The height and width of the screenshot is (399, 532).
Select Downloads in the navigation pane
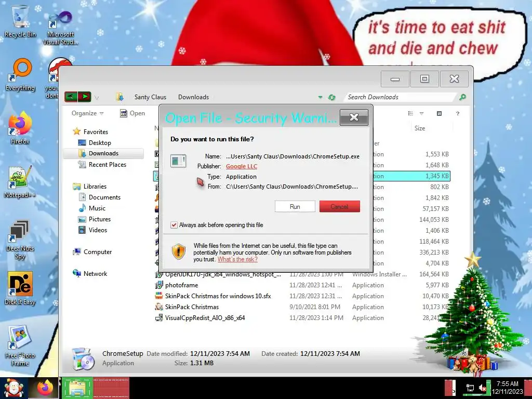(x=103, y=153)
